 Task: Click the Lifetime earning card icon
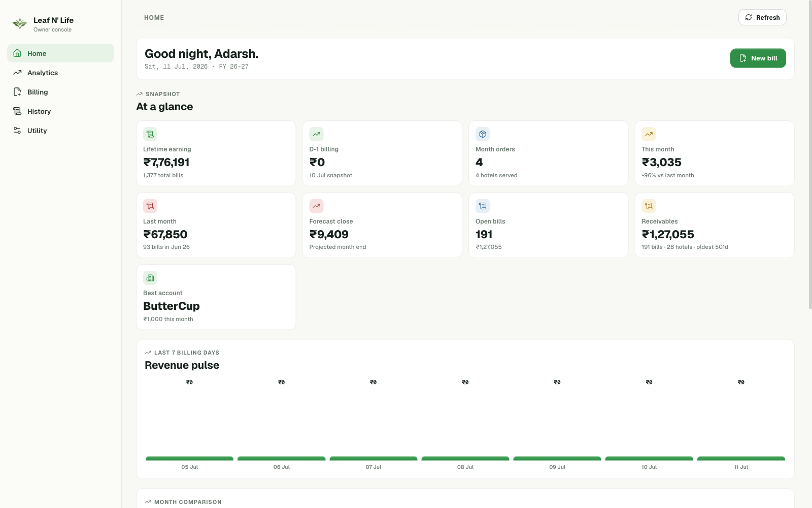pyautogui.click(x=150, y=134)
